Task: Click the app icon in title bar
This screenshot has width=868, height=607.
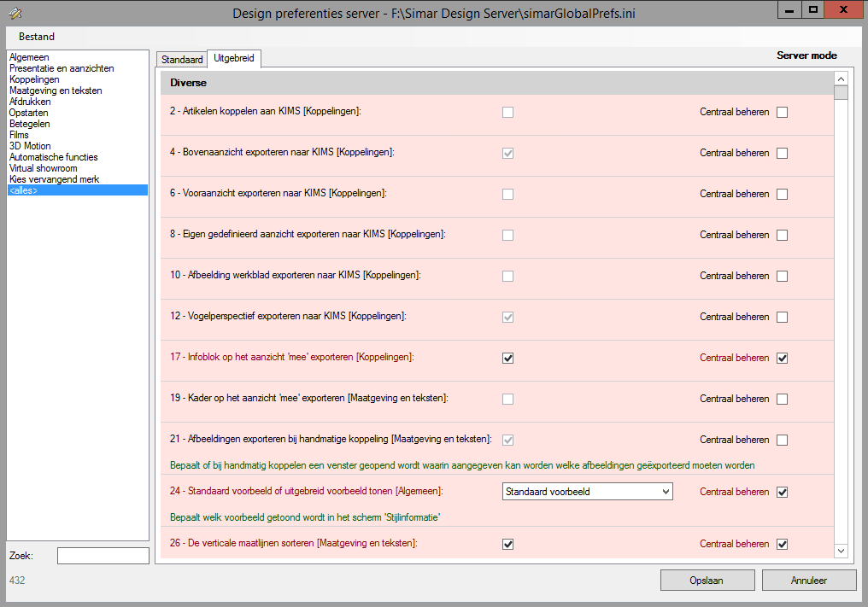Action: pos(15,13)
